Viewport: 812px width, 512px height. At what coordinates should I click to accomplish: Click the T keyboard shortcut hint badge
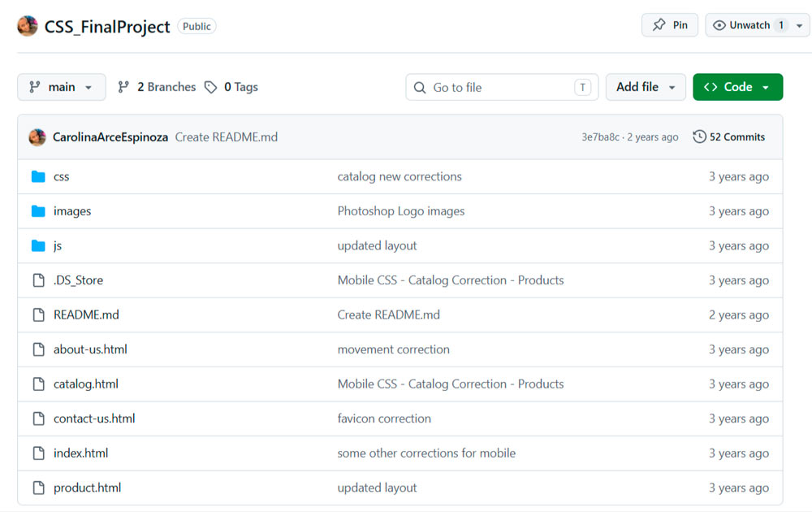point(582,88)
